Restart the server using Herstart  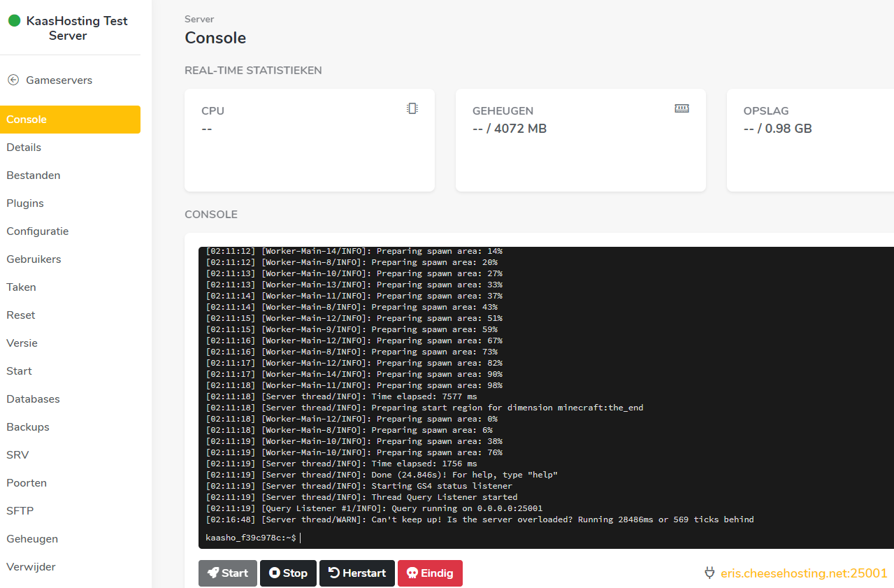click(x=357, y=573)
